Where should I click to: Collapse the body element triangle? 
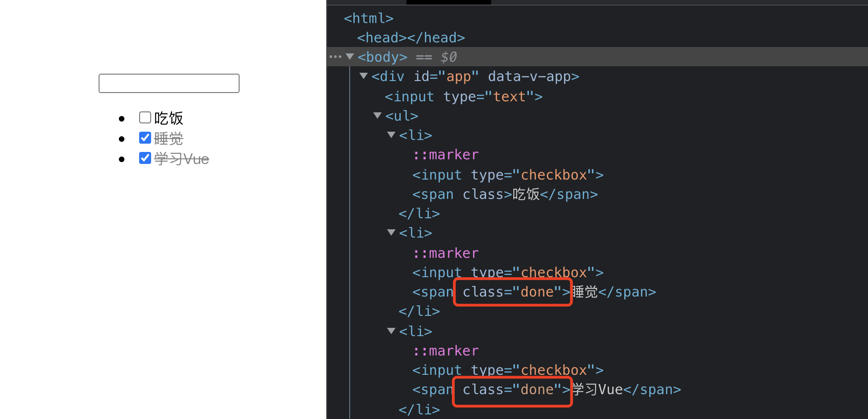350,57
